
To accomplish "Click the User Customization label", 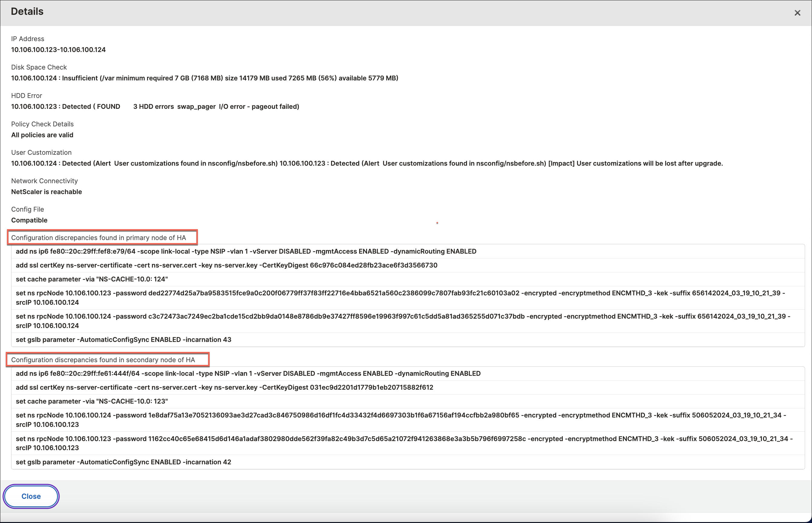I will 41,152.
